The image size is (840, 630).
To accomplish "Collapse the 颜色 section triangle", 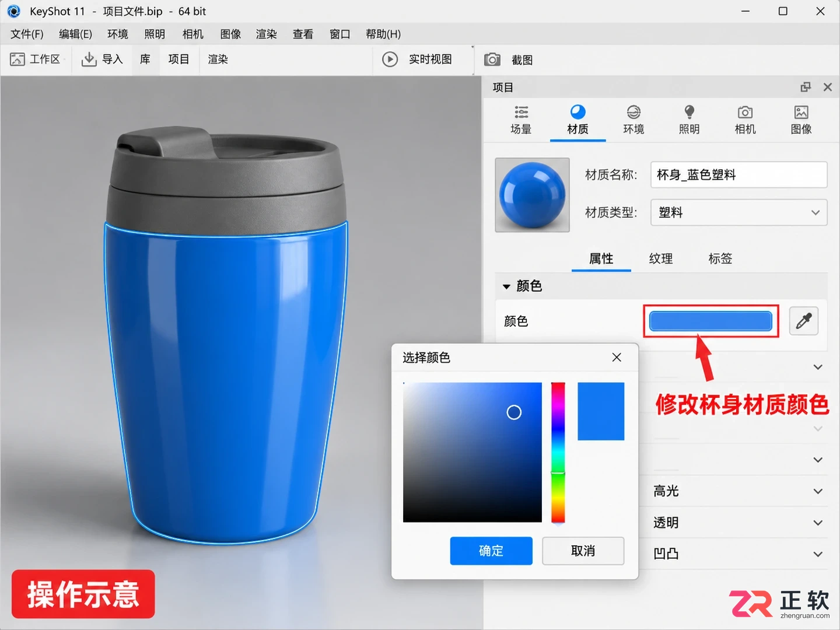I will 506,286.
